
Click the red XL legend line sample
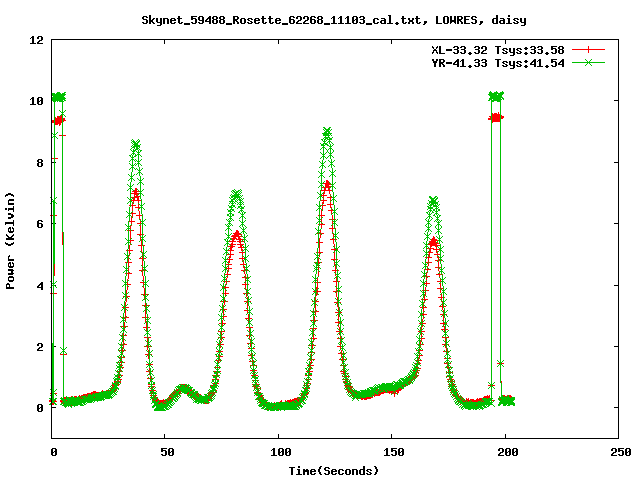(x=588, y=50)
